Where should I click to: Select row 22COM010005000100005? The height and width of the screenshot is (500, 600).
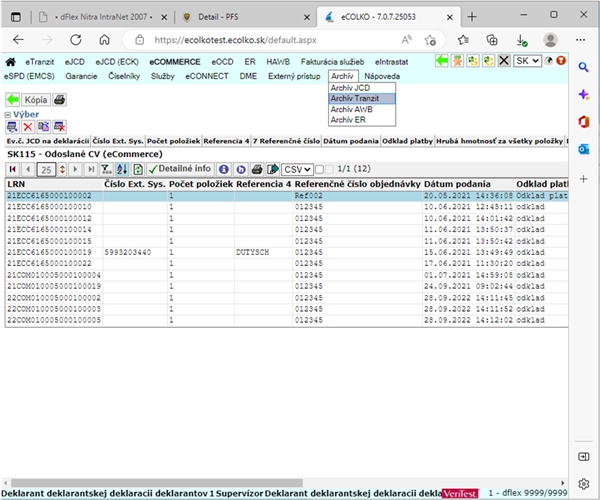coord(286,320)
